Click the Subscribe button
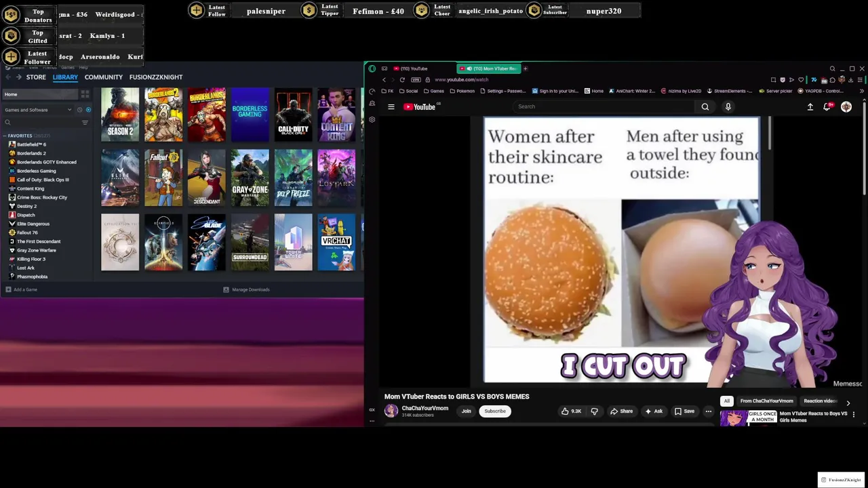868x488 pixels. 495,411
